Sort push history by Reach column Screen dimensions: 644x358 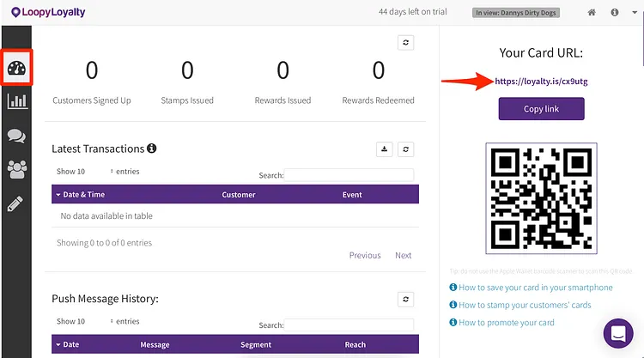[x=355, y=345]
